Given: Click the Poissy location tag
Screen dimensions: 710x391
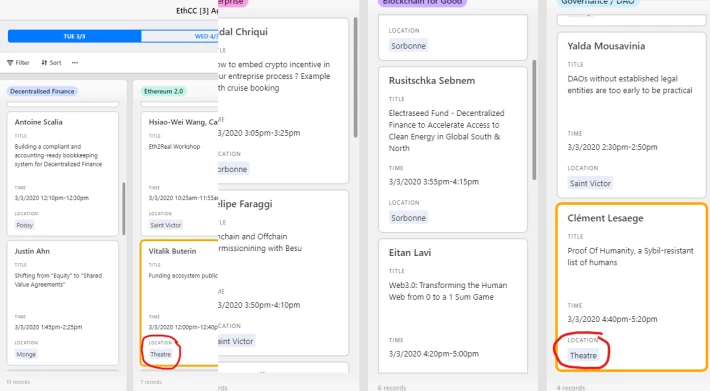Looking at the screenshot, I should 24,225.
